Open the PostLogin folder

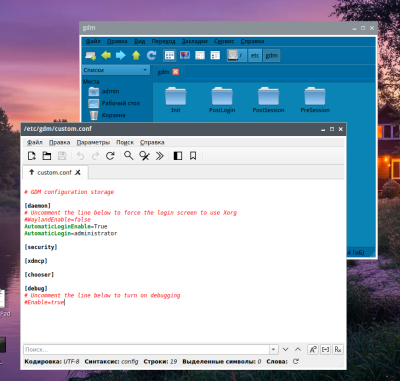pos(222,100)
